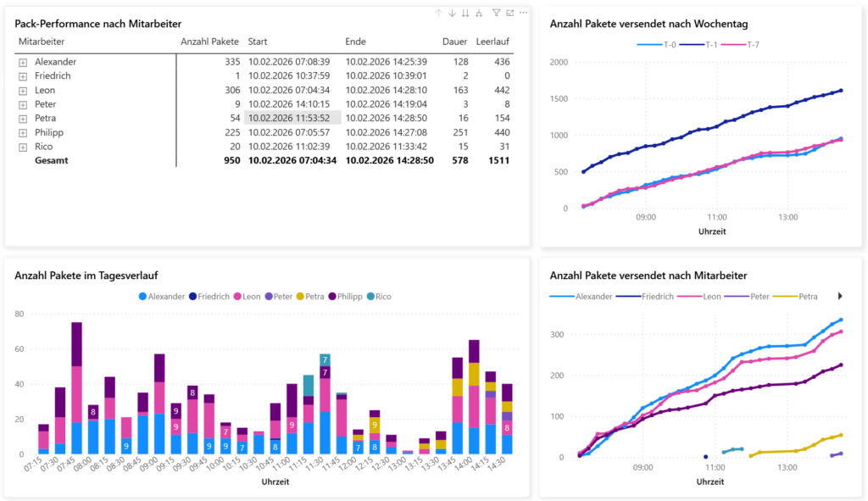This screenshot has height=501, width=868.
Task: Expand the Rico row plus box
Action: coord(23,147)
